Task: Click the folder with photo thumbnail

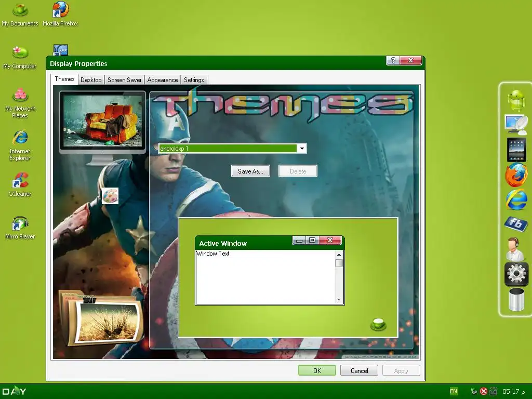Action: (101, 317)
